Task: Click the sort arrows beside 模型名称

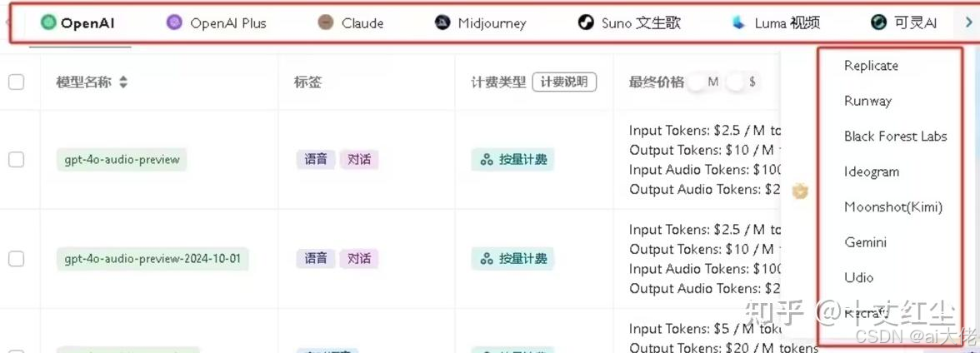Action: point(123,82)
